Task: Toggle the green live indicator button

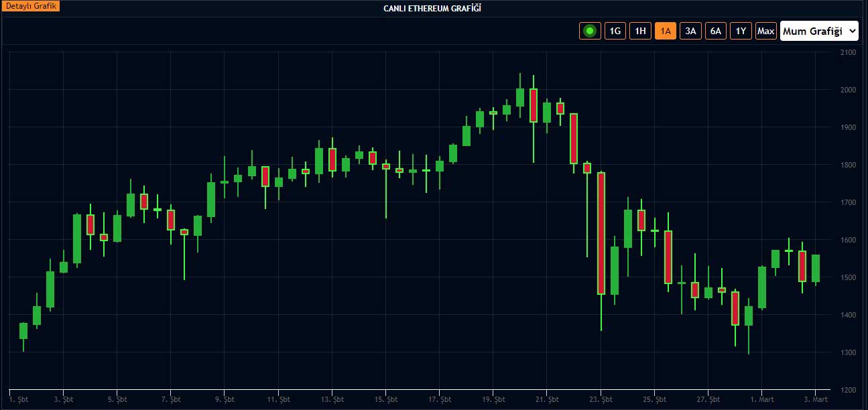Action: pos(591,31)
